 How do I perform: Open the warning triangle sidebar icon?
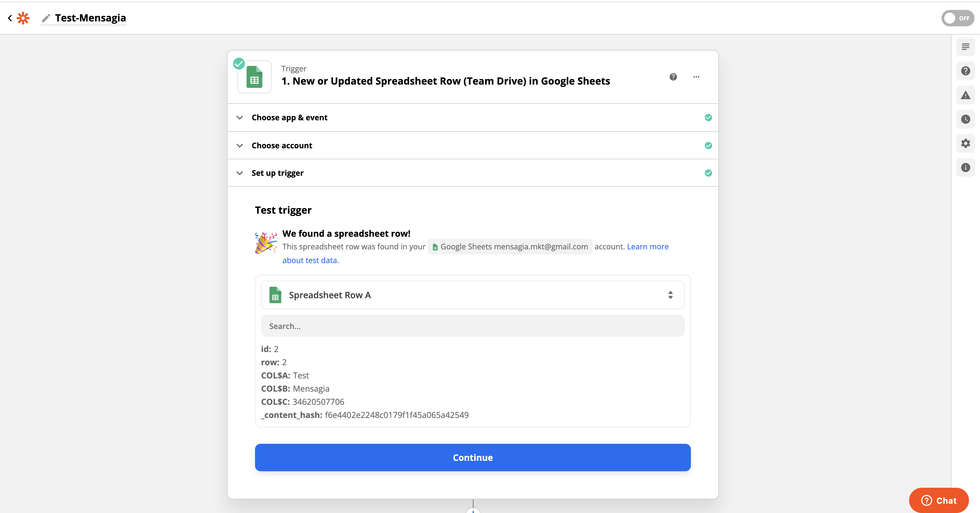(x=965, y=95)
